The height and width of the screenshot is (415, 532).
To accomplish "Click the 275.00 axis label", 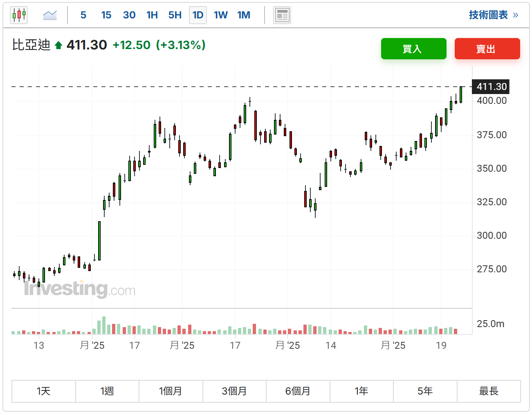I will (492, 269).
